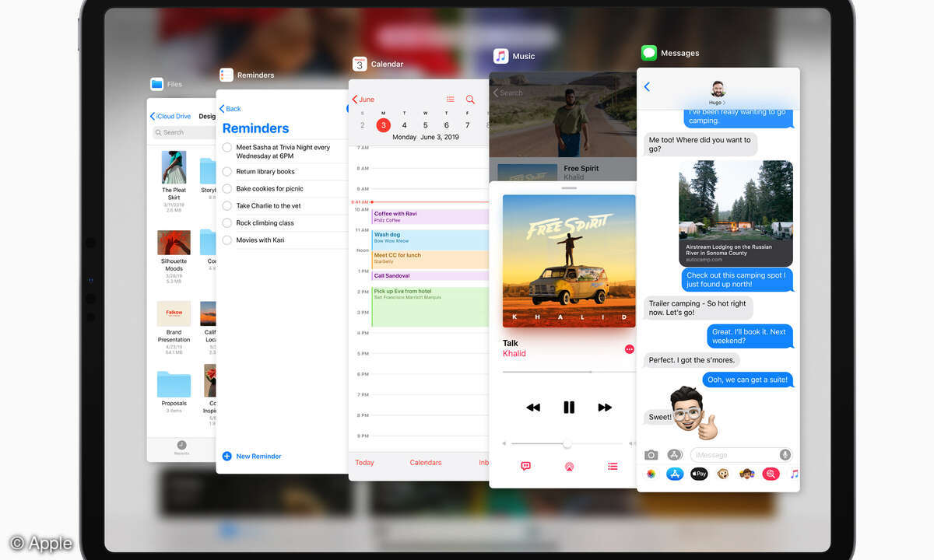Tap the camera icon in Messages

coord(651,455)
